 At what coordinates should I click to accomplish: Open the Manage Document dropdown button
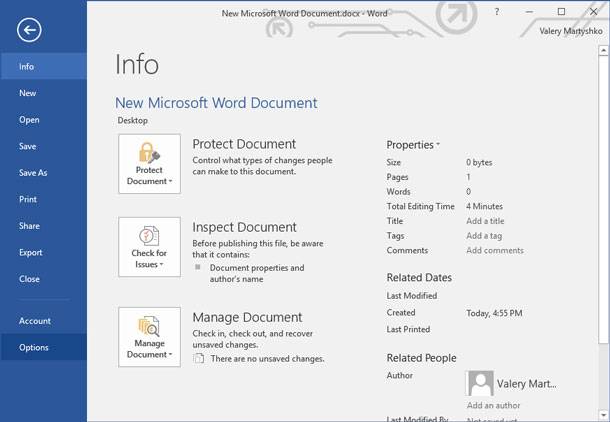[149, 337]
